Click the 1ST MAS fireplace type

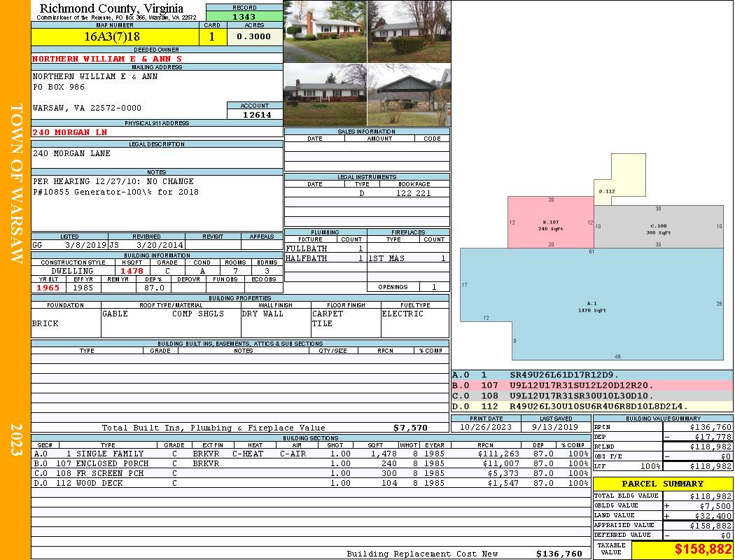click(386, 258)
